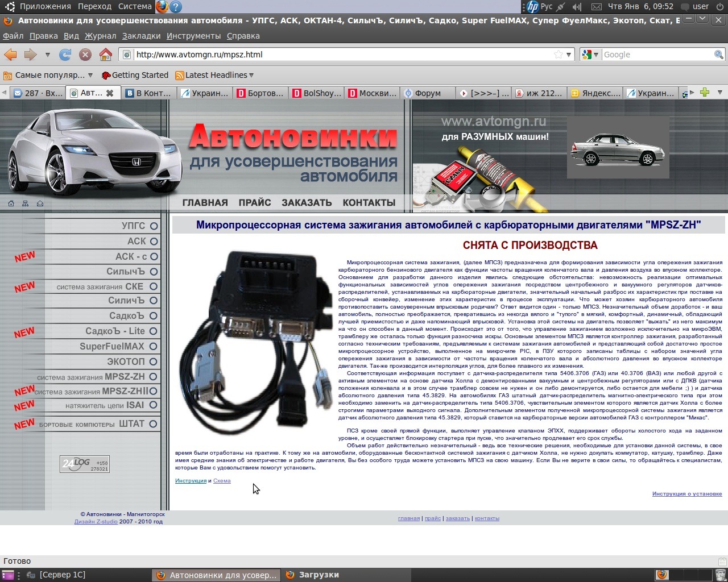728x582 pixels.
Task: Open the back/forward history dropdown arrow
Action: [x=47, y=55]
